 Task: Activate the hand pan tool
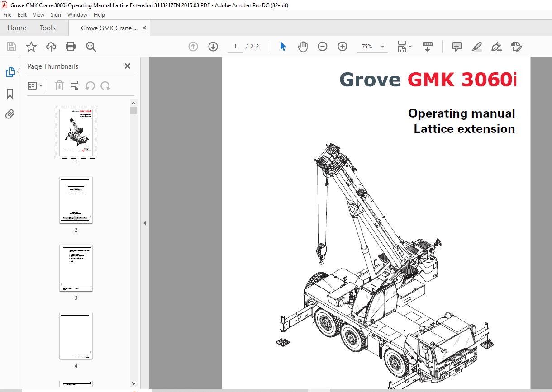click(x=303, y=47)
